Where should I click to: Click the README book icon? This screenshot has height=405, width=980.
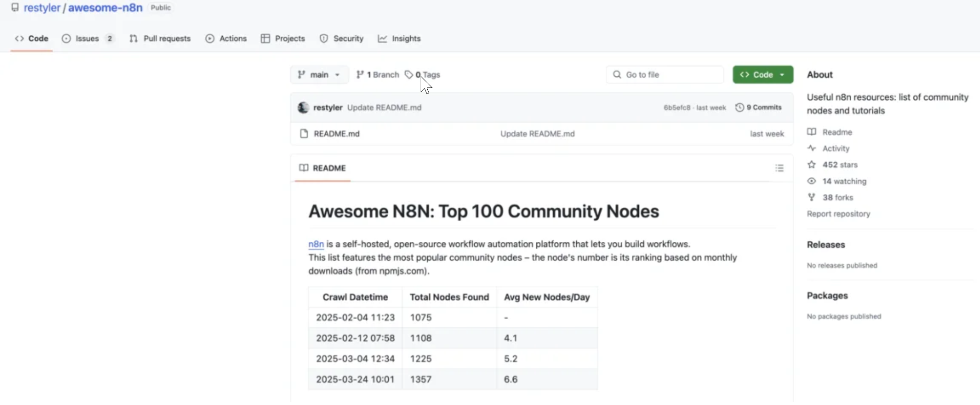pyautogui.click(x=304, y=168)
